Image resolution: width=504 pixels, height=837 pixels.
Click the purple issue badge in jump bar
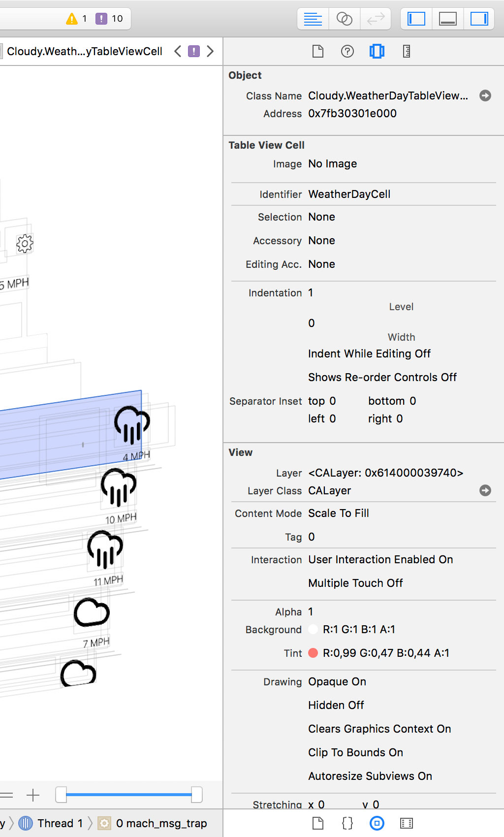pos(194,51)
